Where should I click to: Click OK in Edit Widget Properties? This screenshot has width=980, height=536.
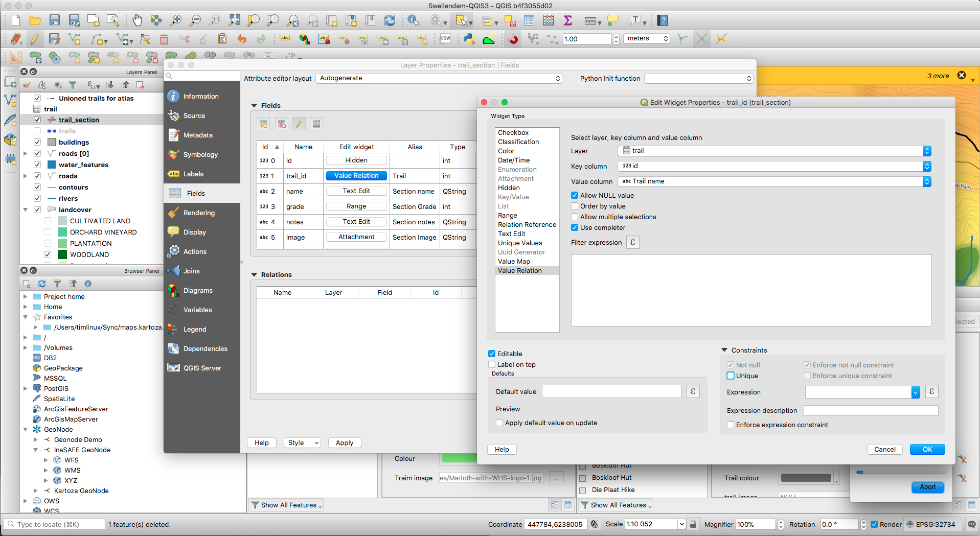pos(927,449)
